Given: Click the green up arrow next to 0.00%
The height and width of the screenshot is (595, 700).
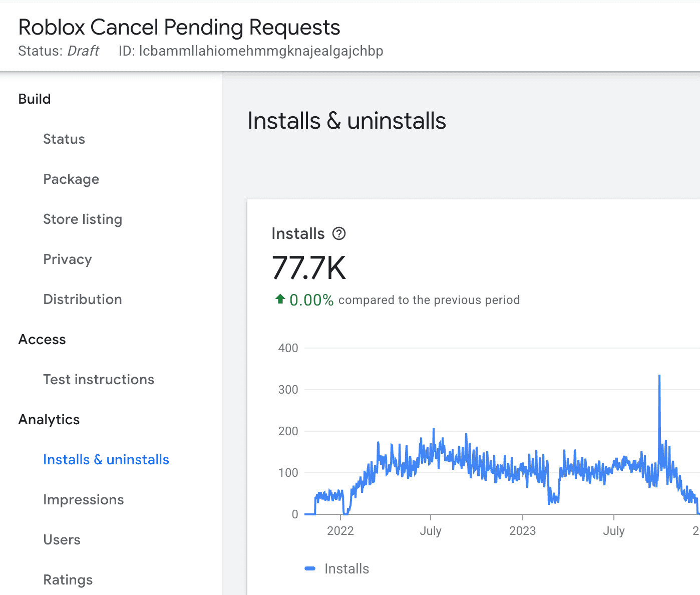Looking at the screenshot, I should coord(280,299).
